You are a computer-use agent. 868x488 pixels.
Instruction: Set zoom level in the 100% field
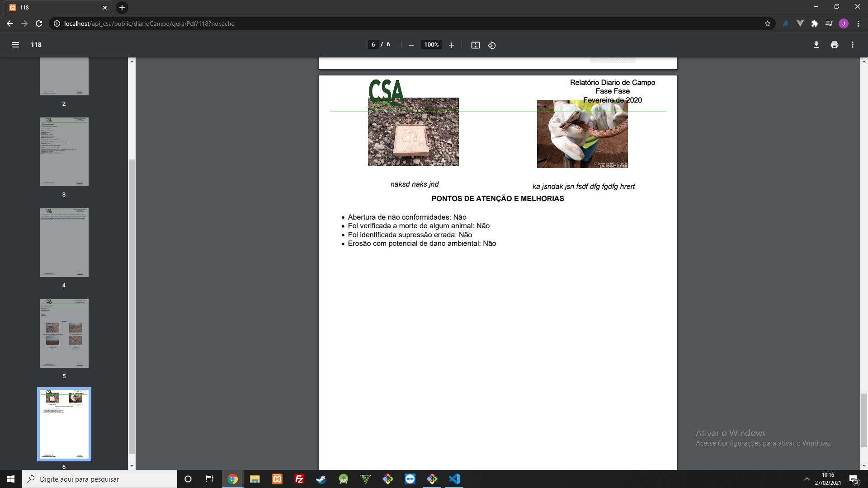[431, 44]
